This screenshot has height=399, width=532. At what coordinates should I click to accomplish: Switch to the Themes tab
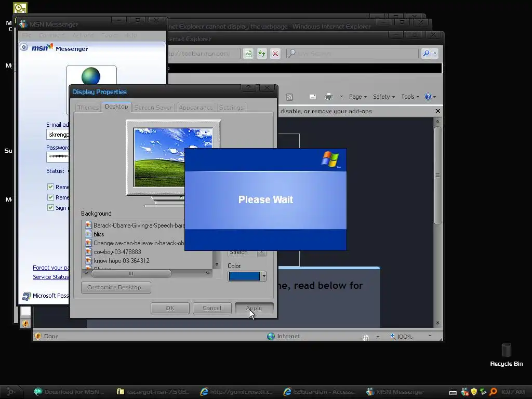[88, 107]
